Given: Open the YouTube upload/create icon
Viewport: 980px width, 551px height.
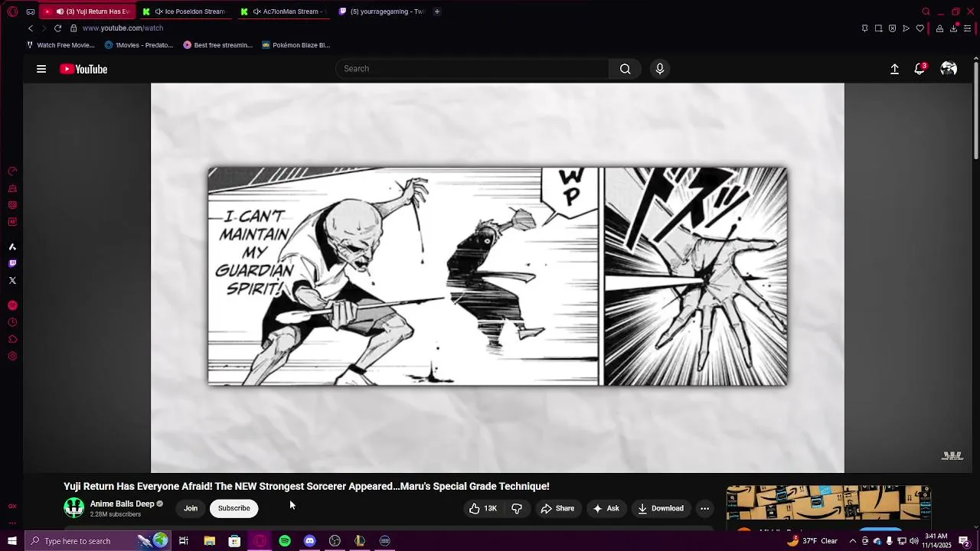Looking at the screenshot, I should pos(894,69).
